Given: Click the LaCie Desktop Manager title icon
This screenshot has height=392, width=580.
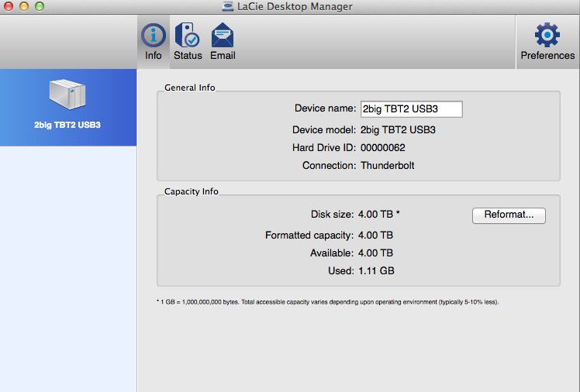Looking at the screenshot, I should click(228, 6).
